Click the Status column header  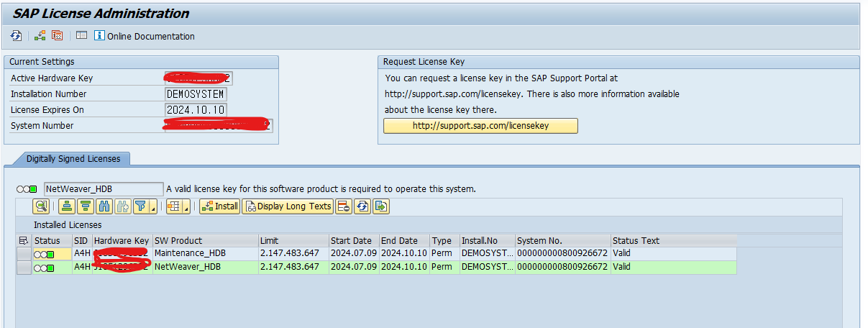click(x=52, y=240)
